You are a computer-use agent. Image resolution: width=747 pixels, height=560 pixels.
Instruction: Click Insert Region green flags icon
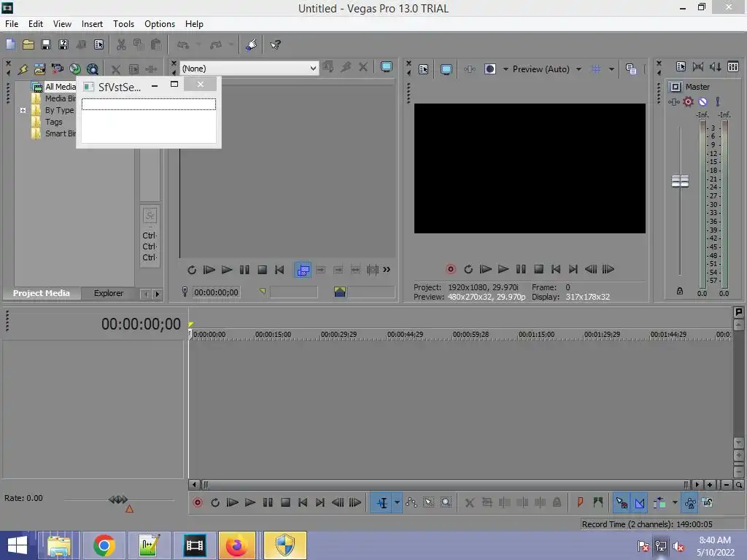598,502
